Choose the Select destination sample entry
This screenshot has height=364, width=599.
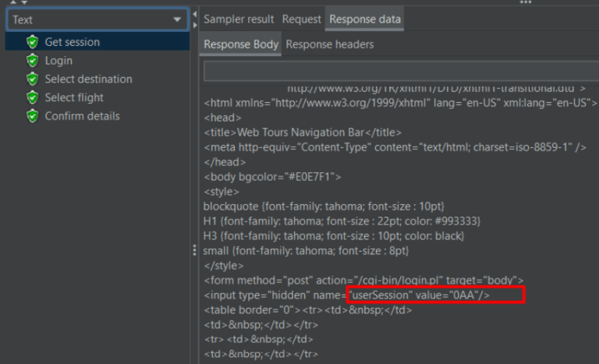(x=88, y=79)
